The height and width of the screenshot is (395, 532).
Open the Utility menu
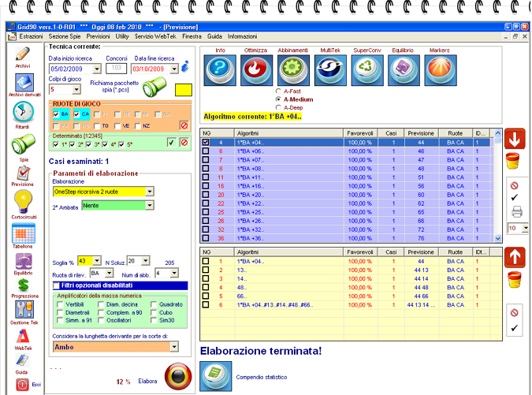(x=122, y=36)
